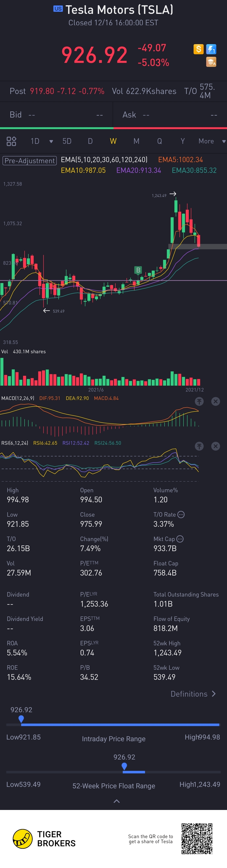Screen dimensions: 227x868
Task: Tap the EMA(5,10,20,30,60,120,240) settings label
Action: pyautogui.click(x=104, y=160)
